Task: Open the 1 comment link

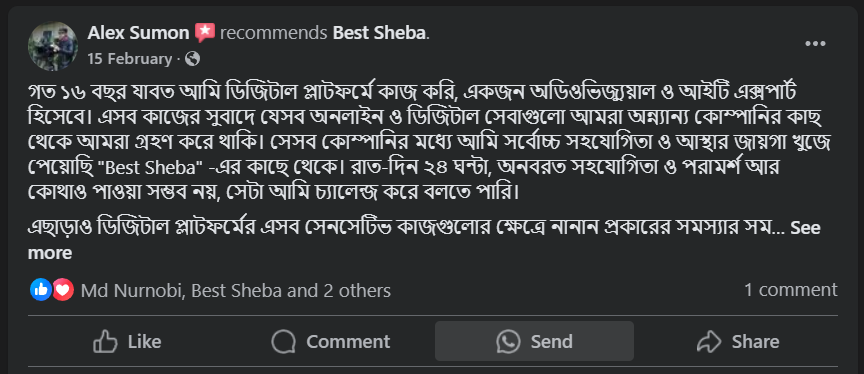Action: 791,290
